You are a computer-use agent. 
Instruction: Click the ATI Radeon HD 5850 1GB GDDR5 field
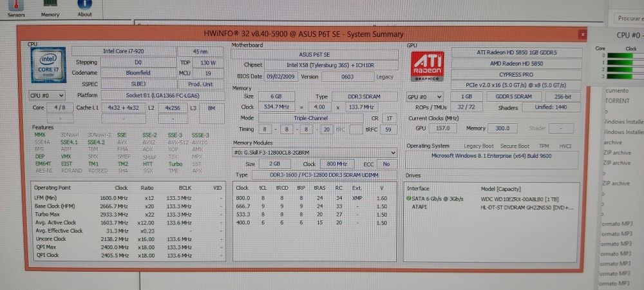(x=516, y=53)
